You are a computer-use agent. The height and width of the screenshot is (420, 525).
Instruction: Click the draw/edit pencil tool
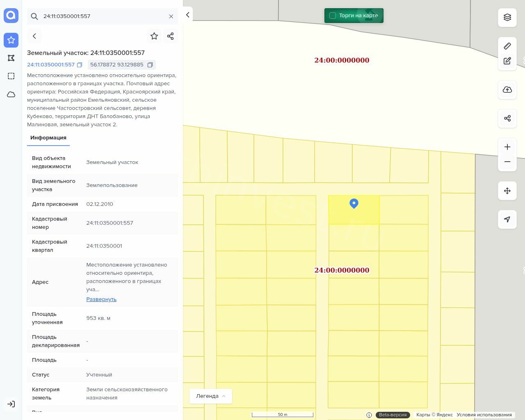pos(507,61)
